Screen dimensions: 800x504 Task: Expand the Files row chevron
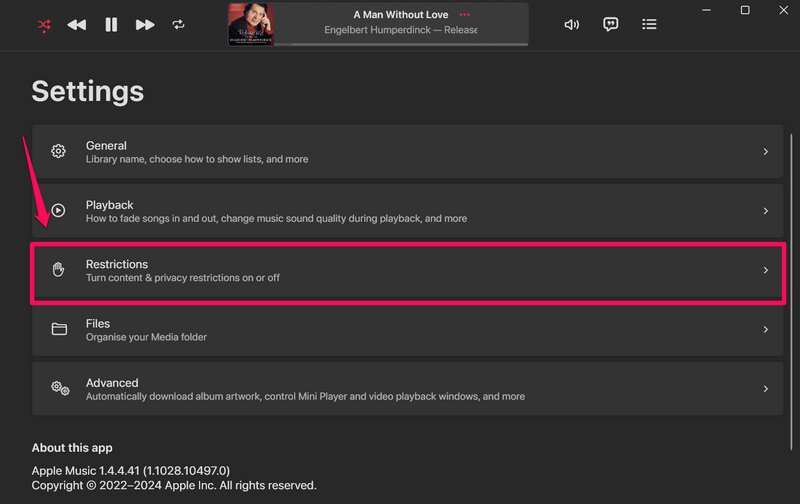click(x=765, y=329)
